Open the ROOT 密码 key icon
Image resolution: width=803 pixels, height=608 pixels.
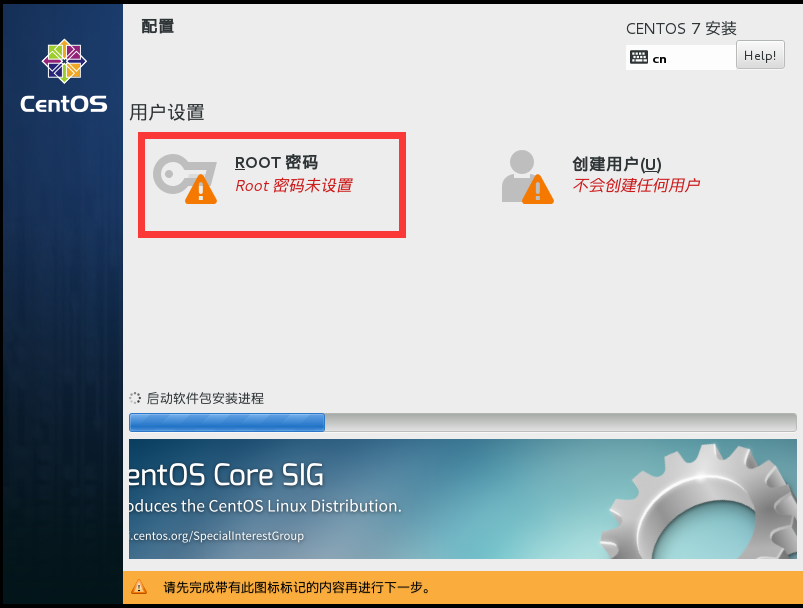click(184, 179)
